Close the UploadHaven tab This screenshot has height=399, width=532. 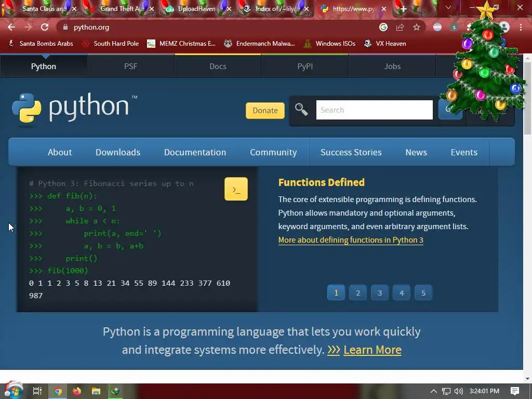tap(229, 9)
